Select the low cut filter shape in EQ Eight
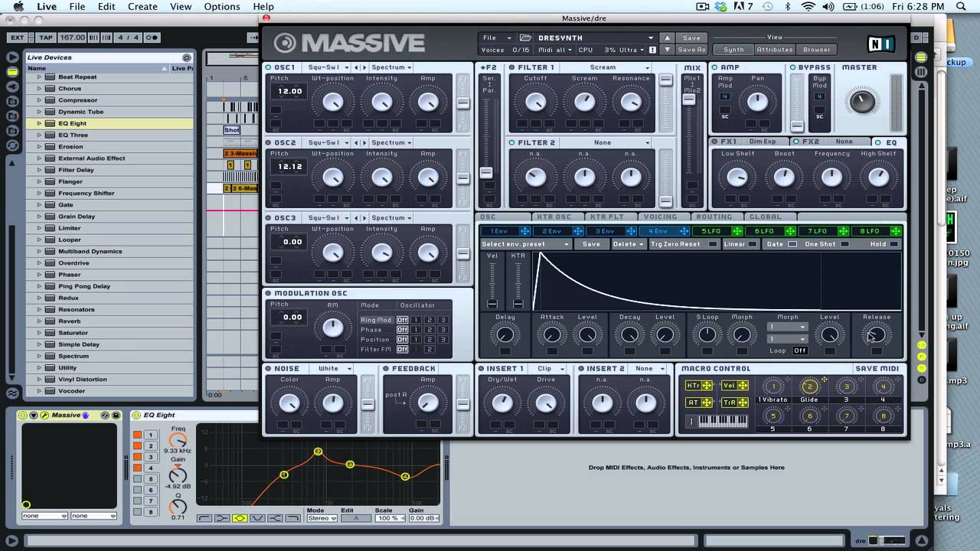 pos(204,518)
